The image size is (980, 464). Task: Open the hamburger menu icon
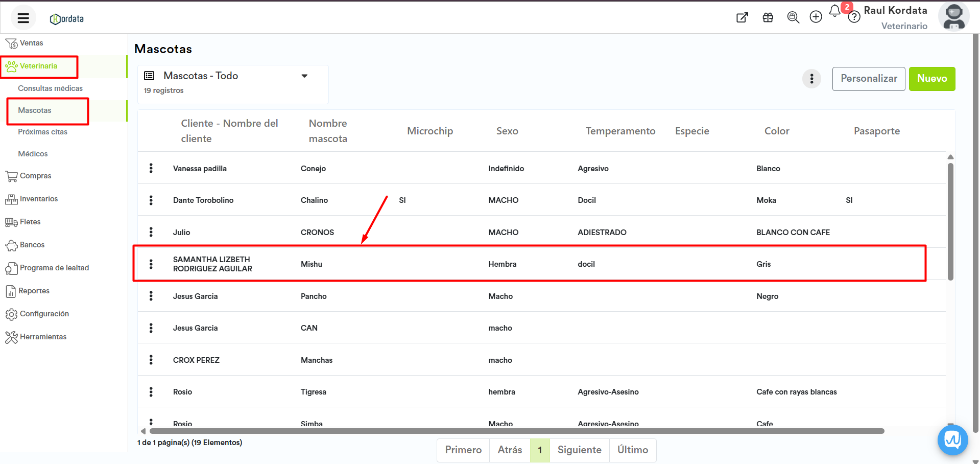coord(23,18)
